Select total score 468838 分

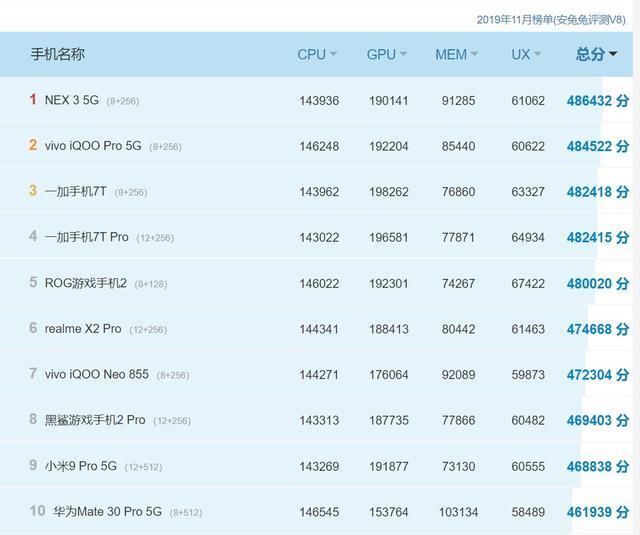click(x=598, y=466)
